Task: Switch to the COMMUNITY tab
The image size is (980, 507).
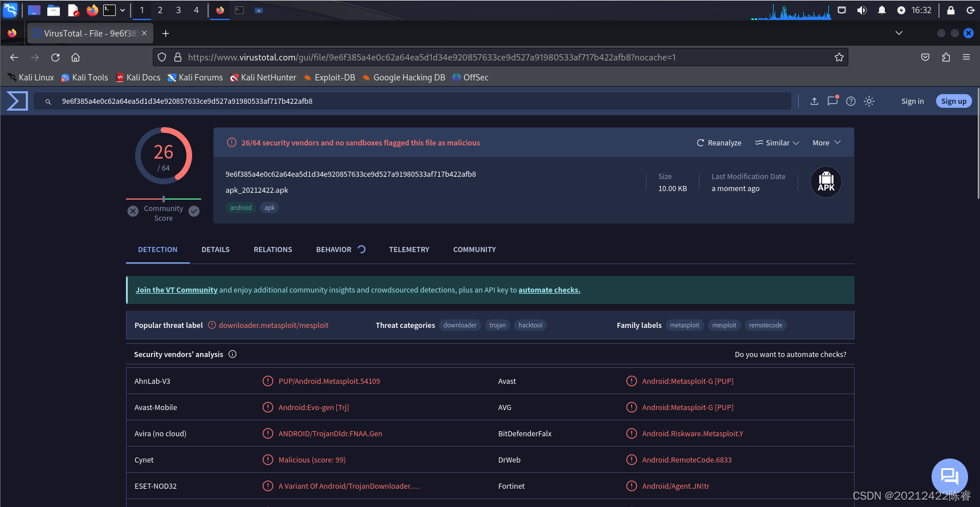Action: pos(474,250)
